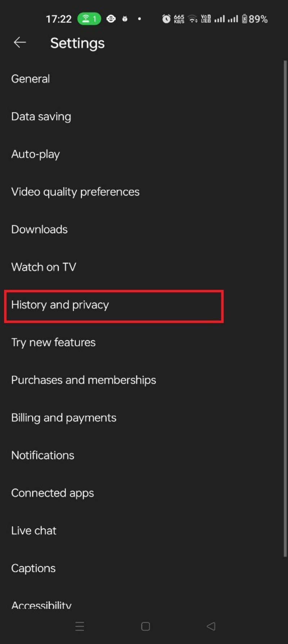Open Data saving settings
This screenshot has width=288, height=644.
pyautogui.click(x=41, y=116)
